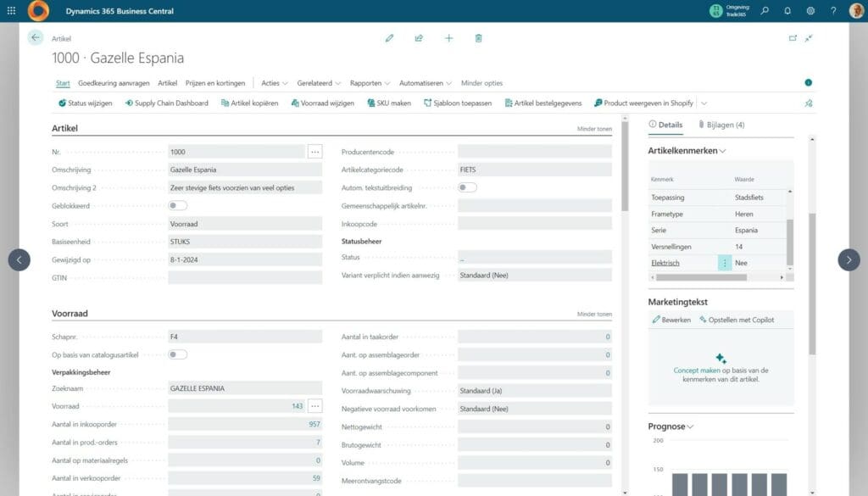Open Business Central search with the magnifier
The width and height of the screenshot is (868, 496).
tap(763, 10)
